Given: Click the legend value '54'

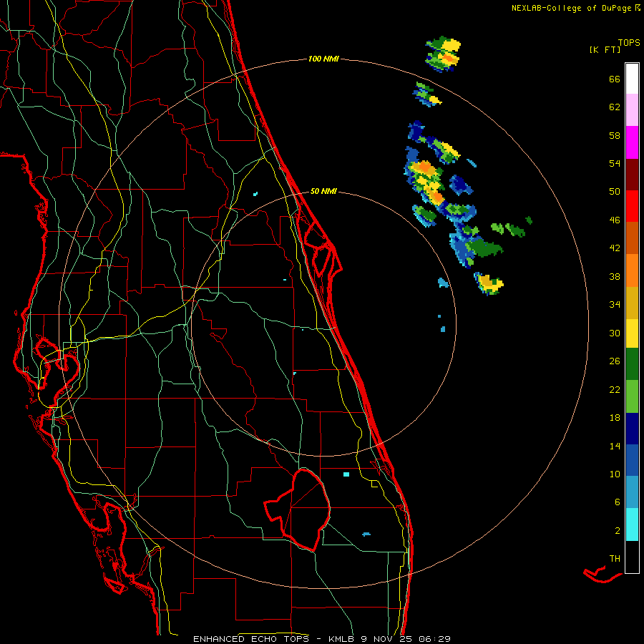Looking at the screenshot, I should [615, 163].
